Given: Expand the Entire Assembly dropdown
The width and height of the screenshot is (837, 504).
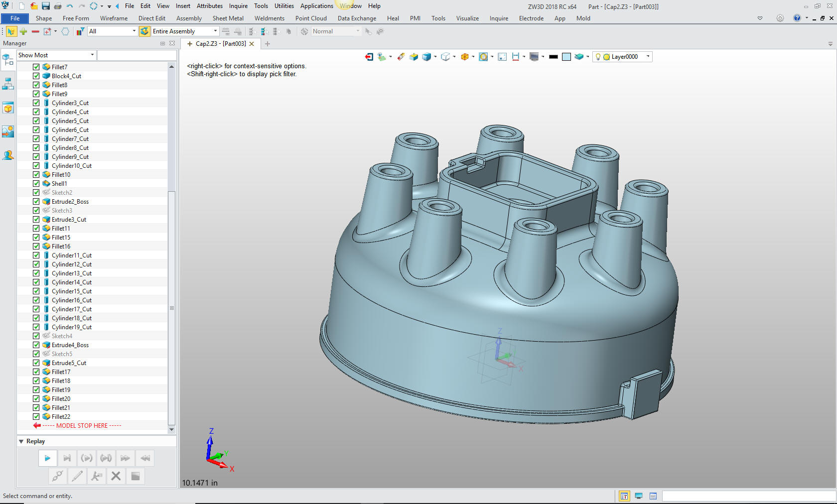Looking at the screenshot, I should 185,31.
